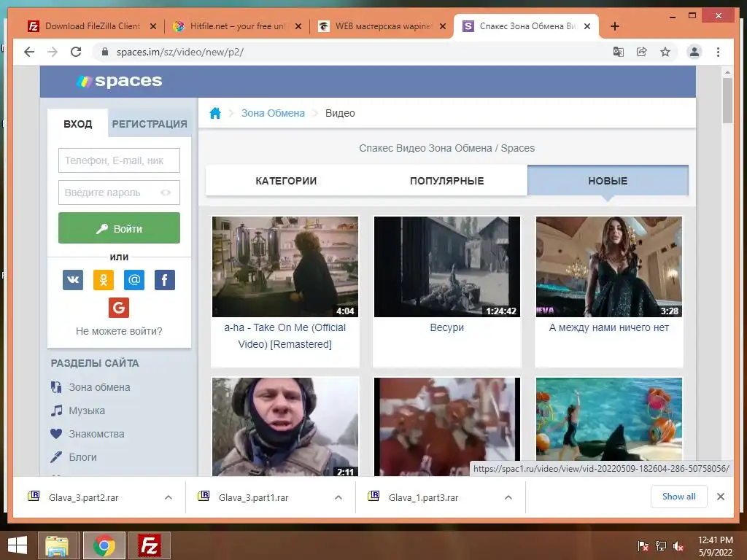
Task: Sign in with Facebook icon
Action: (165, 280)
